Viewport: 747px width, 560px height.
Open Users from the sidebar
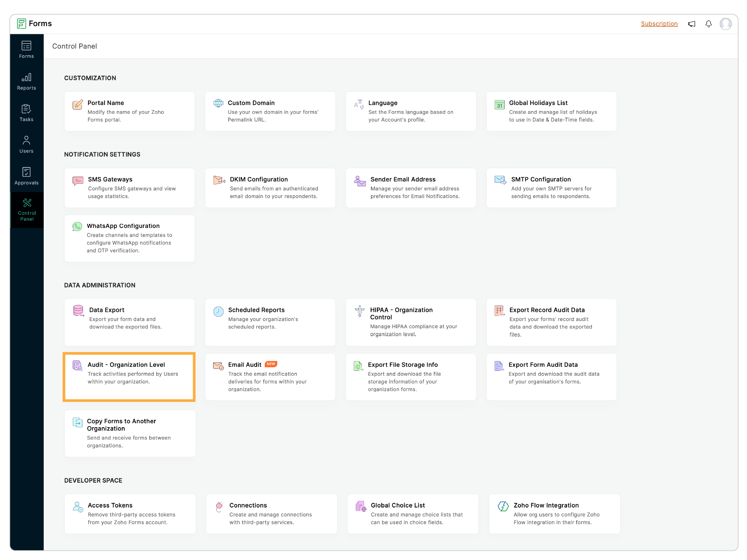pos(26,145)
